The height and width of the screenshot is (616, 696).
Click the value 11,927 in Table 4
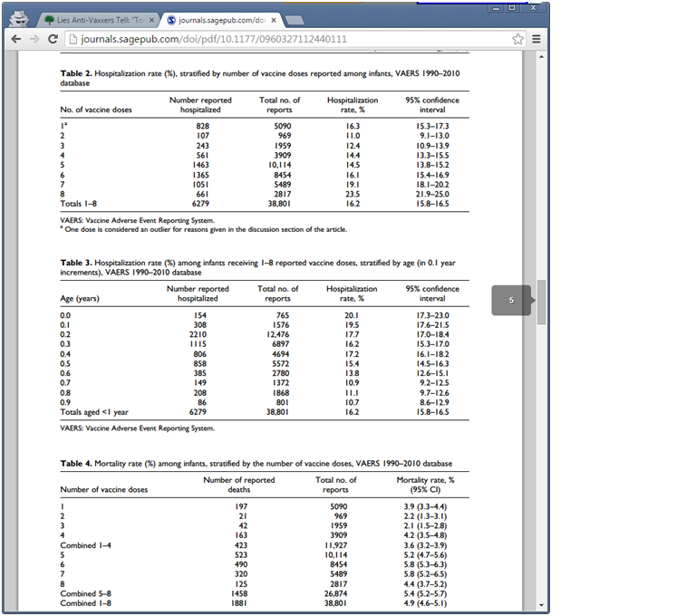point(335,545)
